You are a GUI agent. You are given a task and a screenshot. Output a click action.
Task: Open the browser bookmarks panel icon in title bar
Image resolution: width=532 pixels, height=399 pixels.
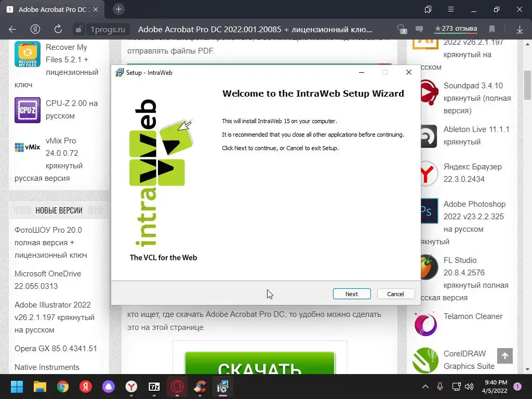428,9
